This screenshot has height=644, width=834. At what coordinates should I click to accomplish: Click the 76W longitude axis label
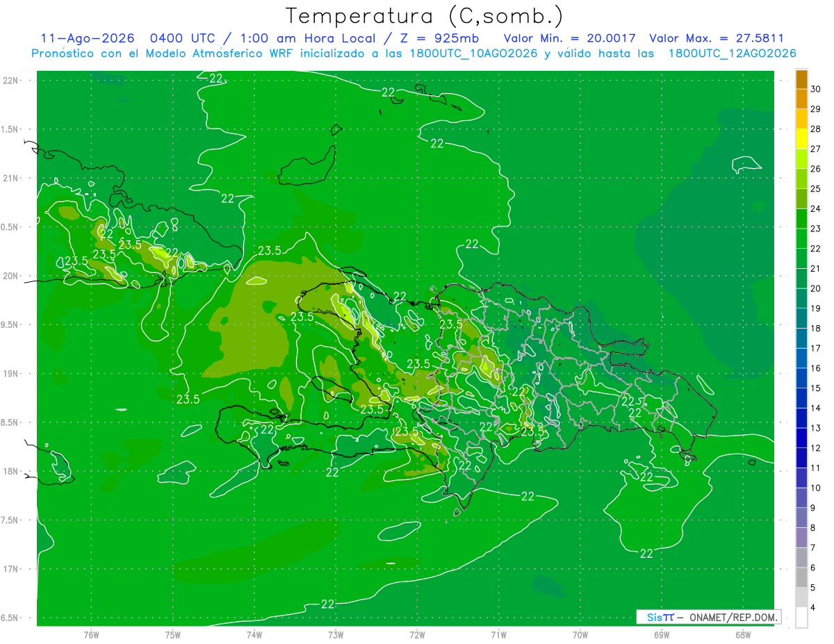[x=91, y=634]
